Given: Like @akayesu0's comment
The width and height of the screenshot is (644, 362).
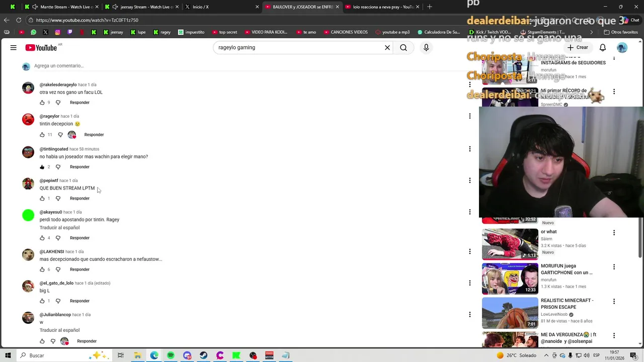Looking at the screenshot, I should point(42,238).
